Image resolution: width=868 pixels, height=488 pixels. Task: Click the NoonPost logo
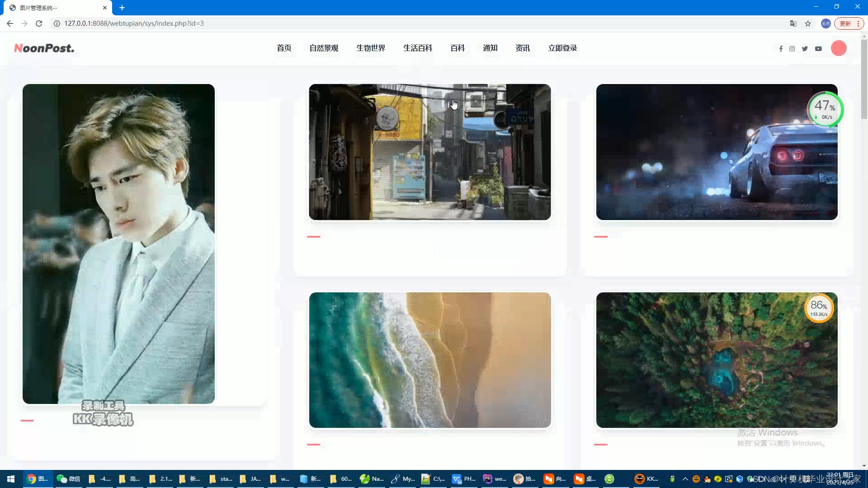pos(44,48)
